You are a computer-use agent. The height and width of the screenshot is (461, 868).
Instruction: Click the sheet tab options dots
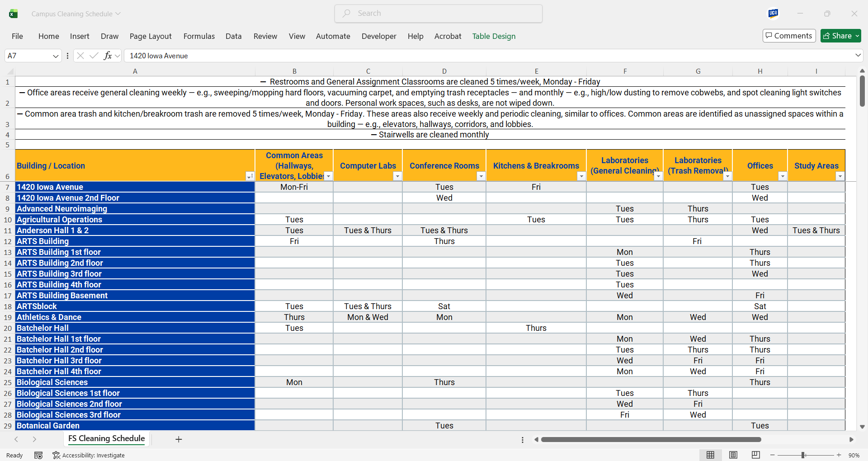(x=523, y=440)
